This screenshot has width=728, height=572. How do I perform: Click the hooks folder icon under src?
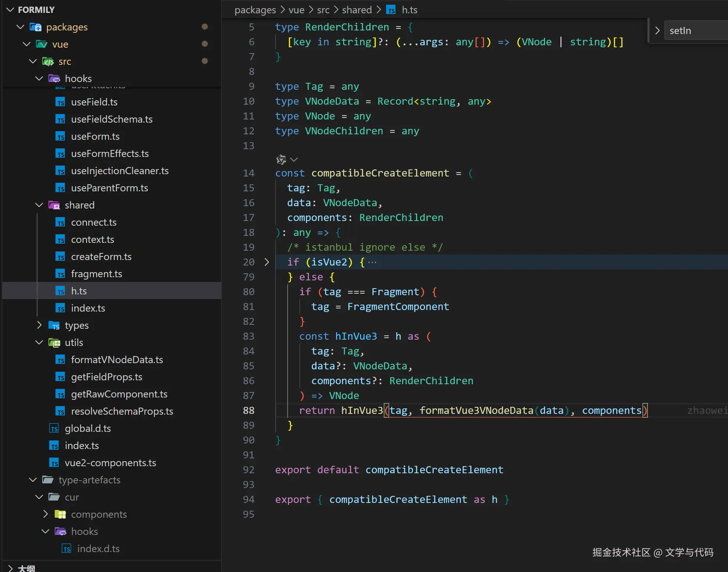pos(54,78)
